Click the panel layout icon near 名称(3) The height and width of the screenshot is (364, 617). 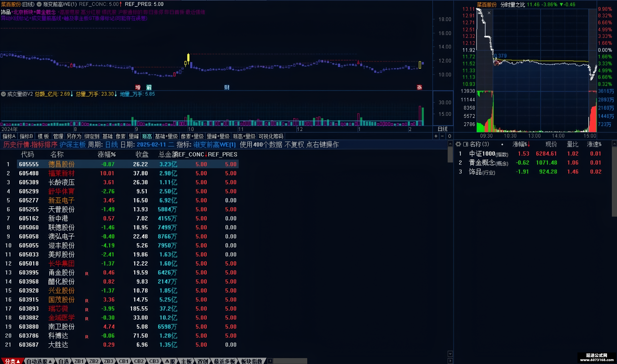point(465,144)
